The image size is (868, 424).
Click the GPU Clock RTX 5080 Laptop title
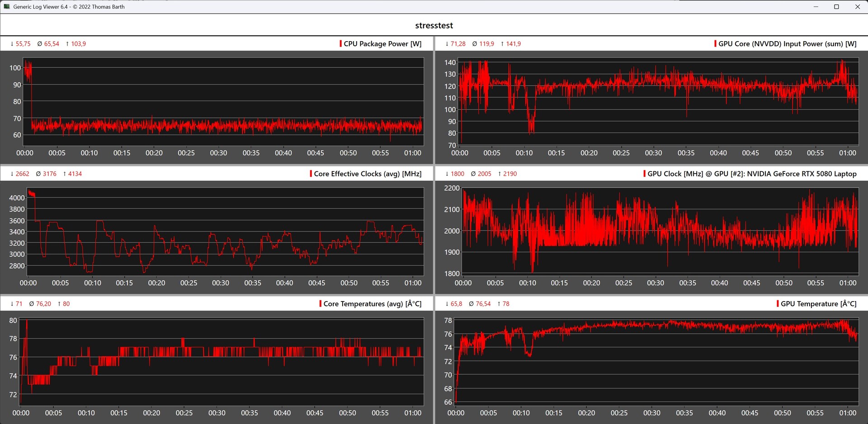coord(752,174)
